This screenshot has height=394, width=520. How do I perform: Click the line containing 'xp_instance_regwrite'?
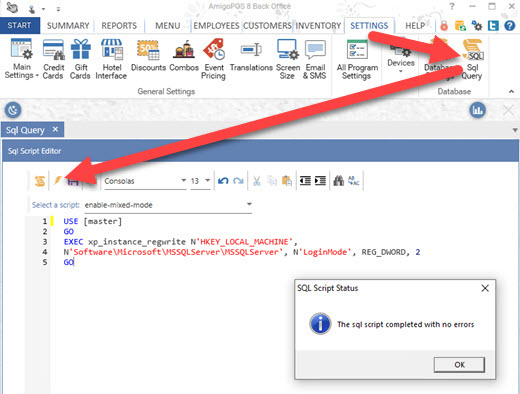pyautogui.click(x=181, y=242)
